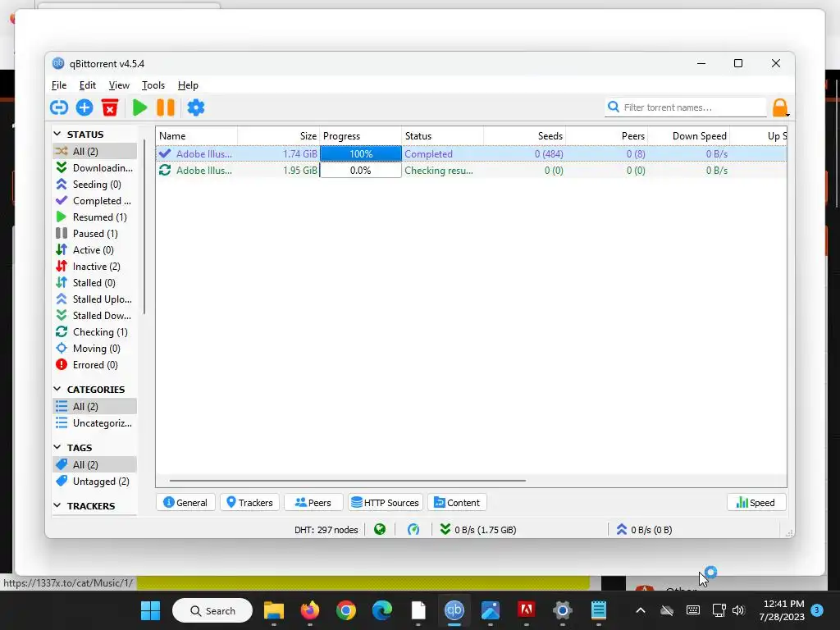Select the Stalled Downloading filter
The width and height of the screenshot is (840, 630).
click(x=95, y=316)
